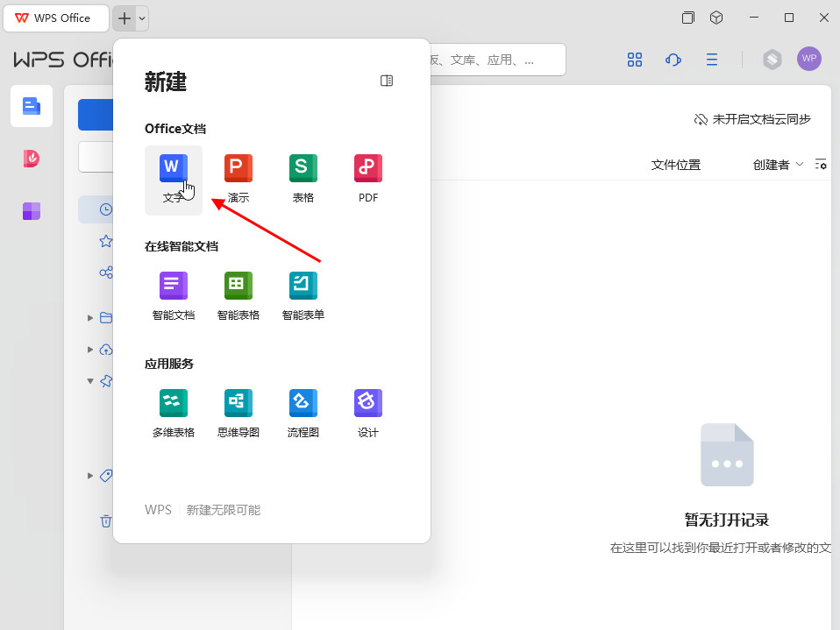840x630 pixels.
Task: Open the WP user avatar menu
Action: click(808, 59)
